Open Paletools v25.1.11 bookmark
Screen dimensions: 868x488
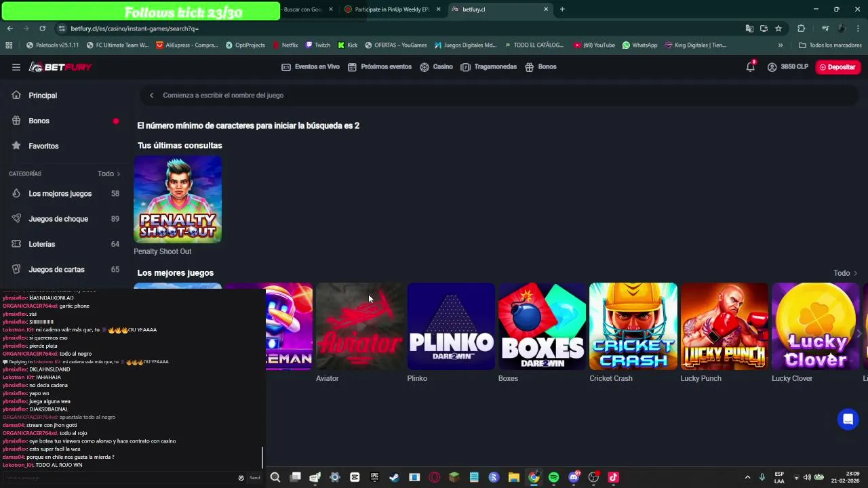pyautogui.click(x=52, y=45)
